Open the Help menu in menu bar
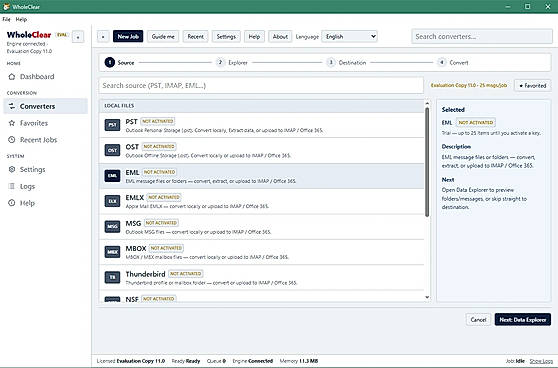The height and width of the screenshot is (368, 558). coord(21,19)
